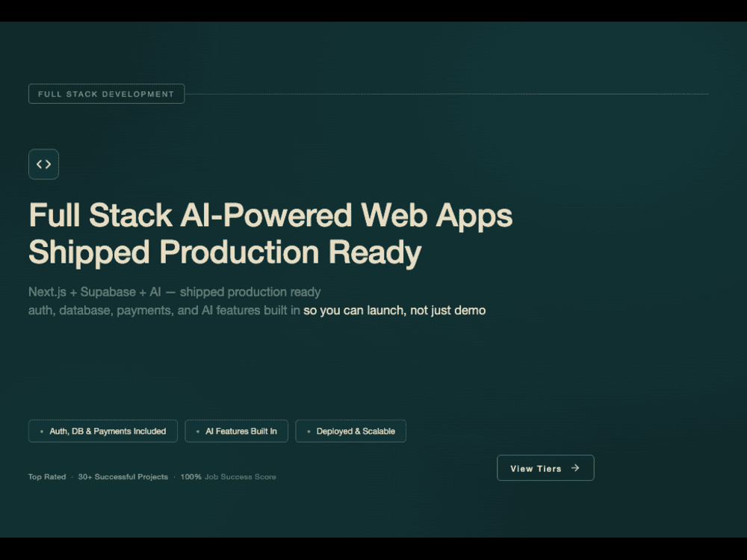
Task: Click the code brackets icon
Action: (x=43, y=164)
